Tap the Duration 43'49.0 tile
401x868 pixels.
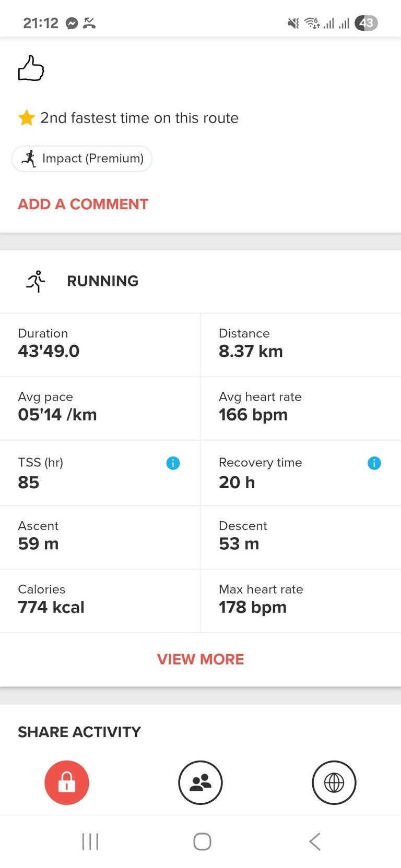point(100,345)
